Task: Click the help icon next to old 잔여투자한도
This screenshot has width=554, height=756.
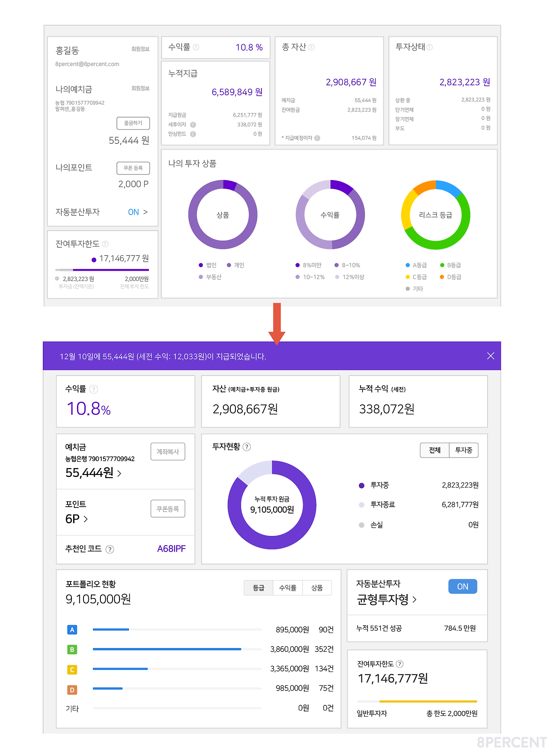Action: pos(105,244)
